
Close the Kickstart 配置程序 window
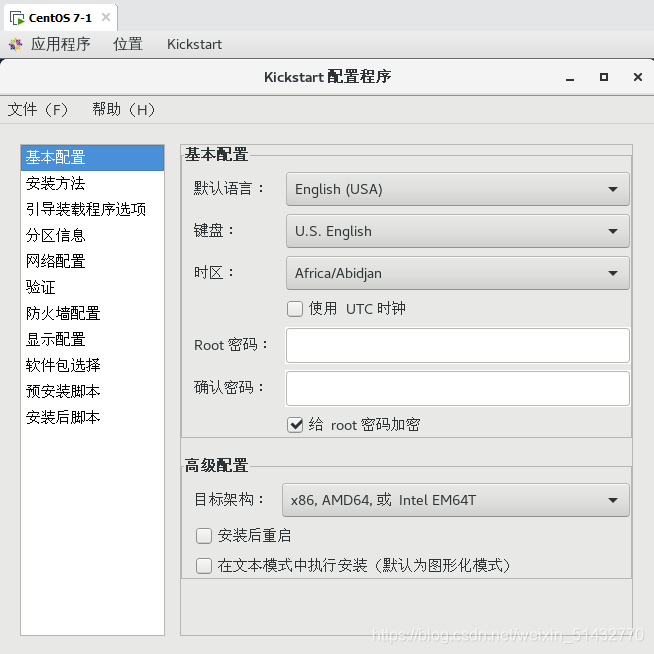point(637,77)
